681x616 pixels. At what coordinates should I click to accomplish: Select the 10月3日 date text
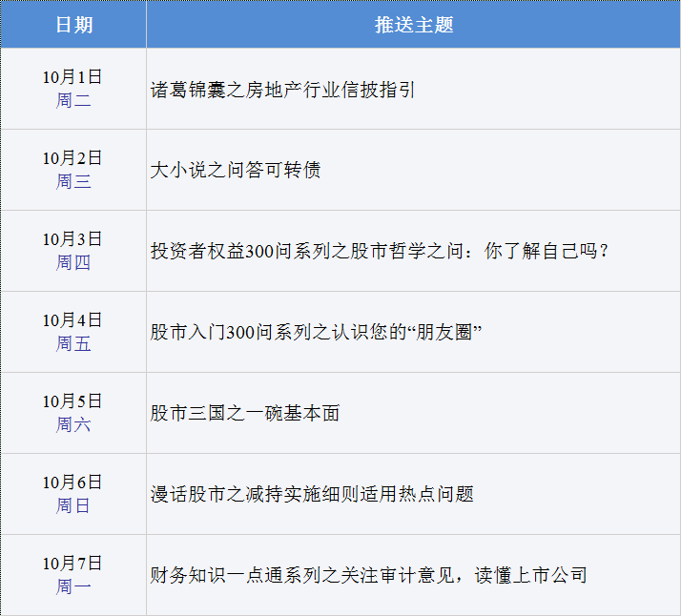click(x=72, y=238)
